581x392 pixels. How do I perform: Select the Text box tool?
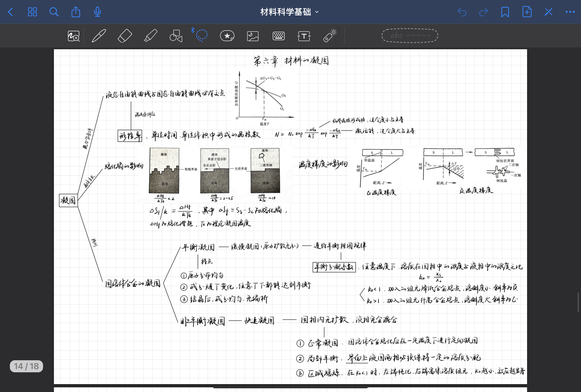point(304,36)
